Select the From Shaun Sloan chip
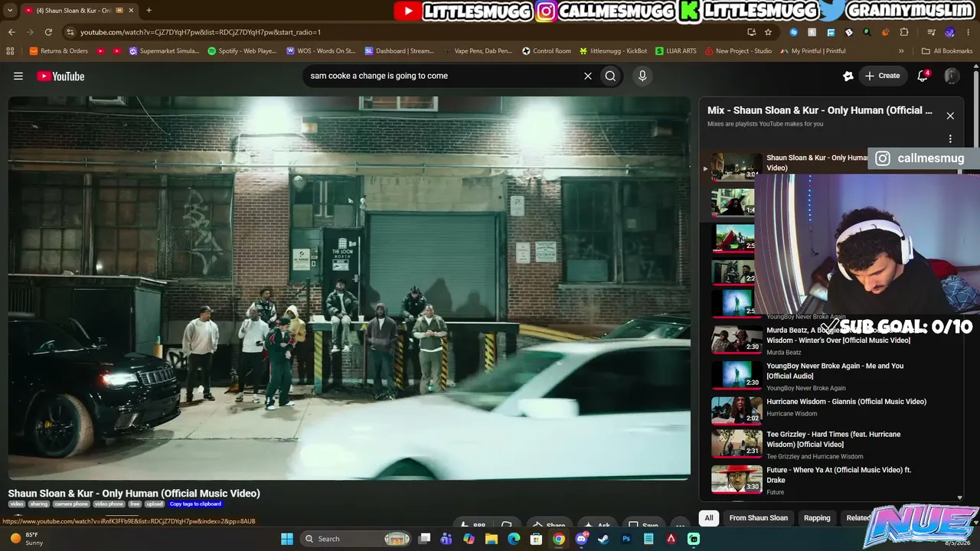 click(758, 518)
